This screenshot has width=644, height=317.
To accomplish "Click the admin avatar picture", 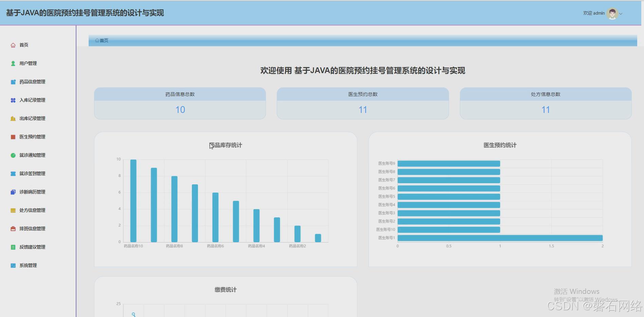I will (x=612, y=14).
